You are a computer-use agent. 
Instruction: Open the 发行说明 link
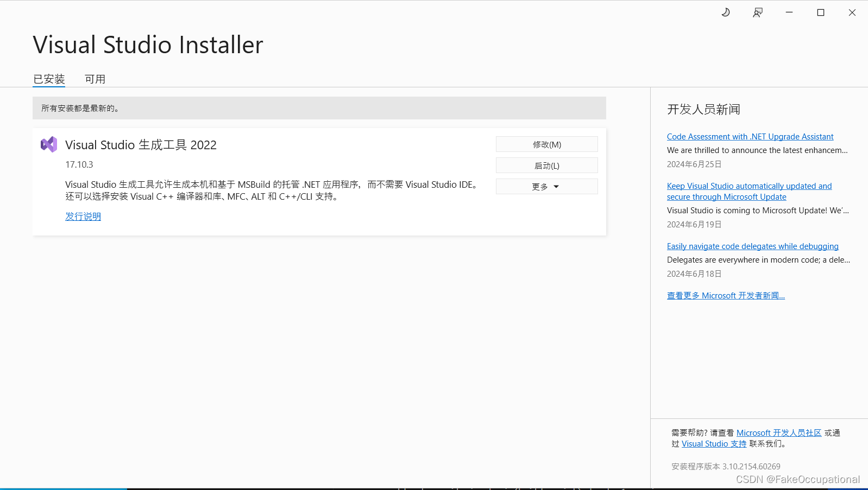tap(83, 217)
